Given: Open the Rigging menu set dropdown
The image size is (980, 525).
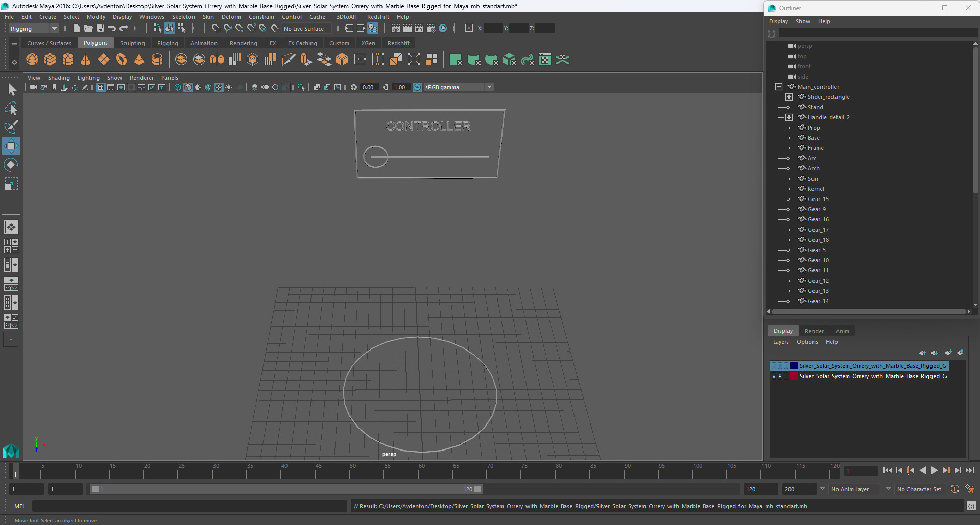Looking at the screenshot, I should click(x=34, y=29).
